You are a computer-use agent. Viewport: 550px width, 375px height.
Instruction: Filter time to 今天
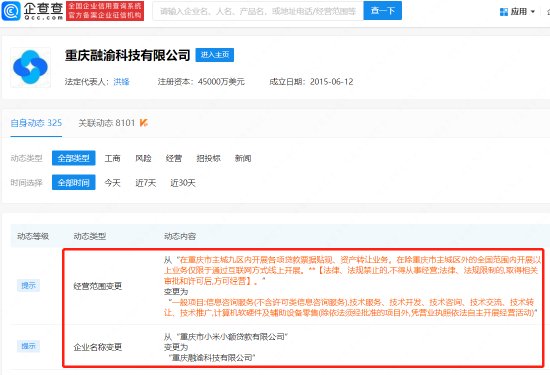click(x=113, y=183)
